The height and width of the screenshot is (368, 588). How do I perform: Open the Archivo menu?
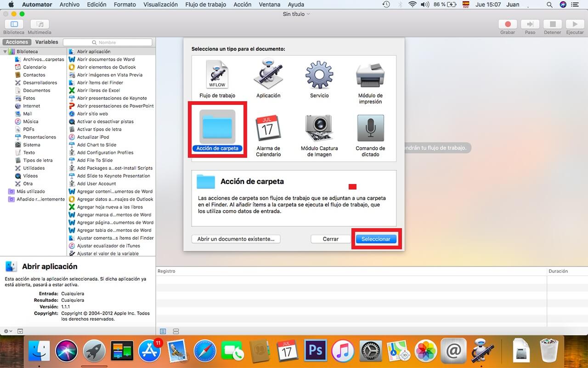69,5
